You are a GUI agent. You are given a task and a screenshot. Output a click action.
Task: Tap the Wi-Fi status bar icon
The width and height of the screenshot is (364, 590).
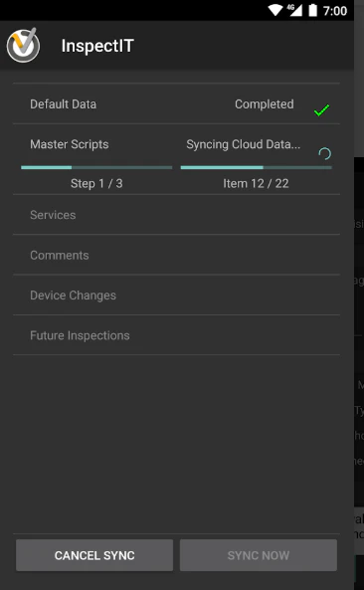click(274, 11)
